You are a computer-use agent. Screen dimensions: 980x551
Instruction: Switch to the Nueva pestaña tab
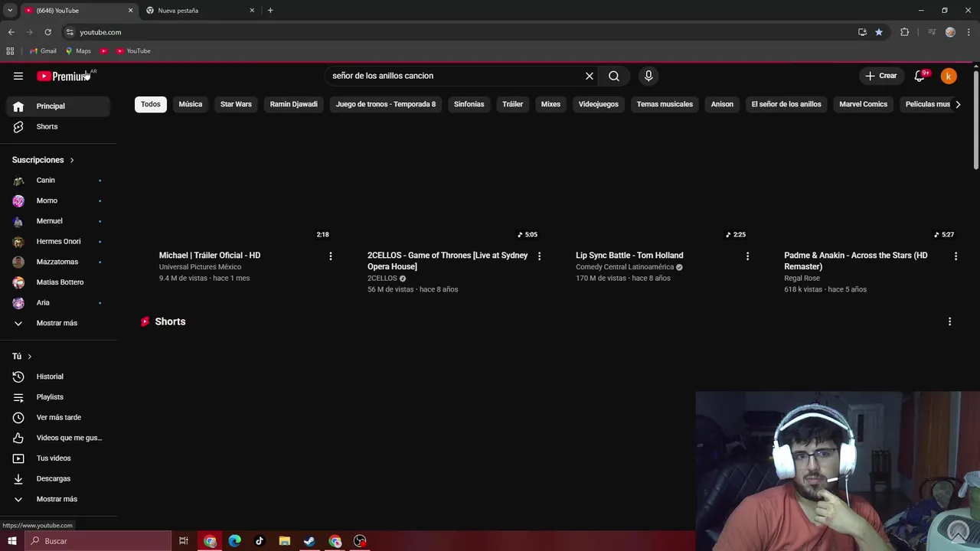pos(201,11)
